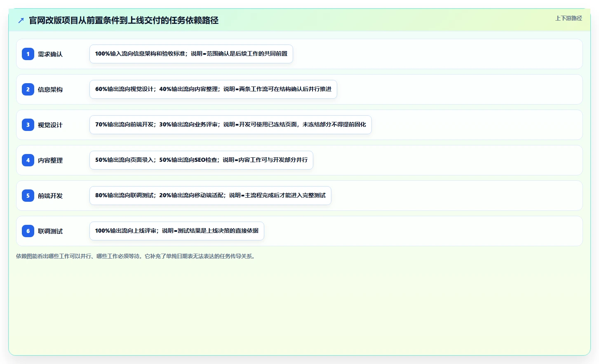Click the number 2 badge for 信息架构
This screenshot has height=364, width=599.
pos(28,89)
